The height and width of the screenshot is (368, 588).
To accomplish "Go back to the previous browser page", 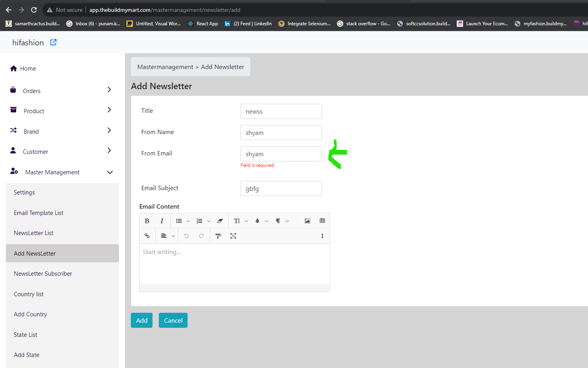I will pyautogui.click(x=9, y=10).
